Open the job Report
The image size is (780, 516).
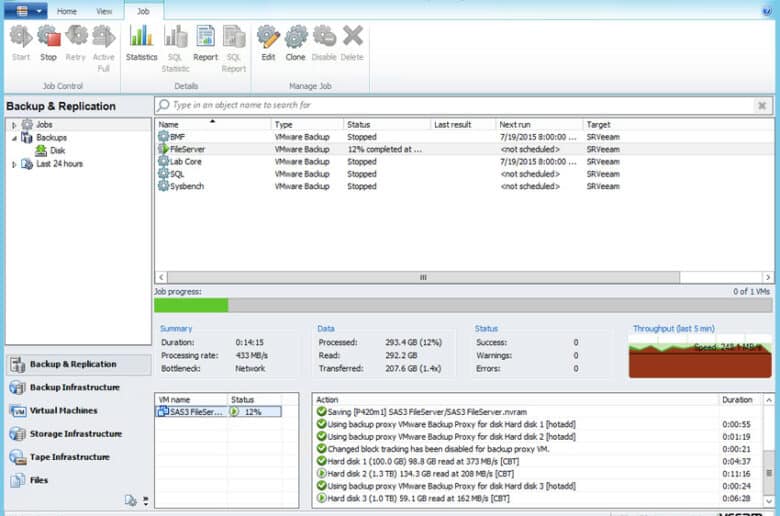point(205,43)
